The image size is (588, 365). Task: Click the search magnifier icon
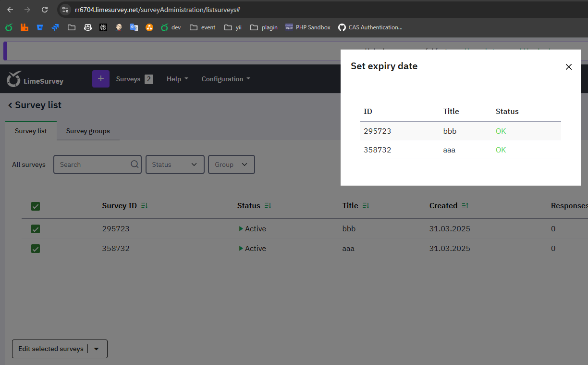tap(135, 164)
